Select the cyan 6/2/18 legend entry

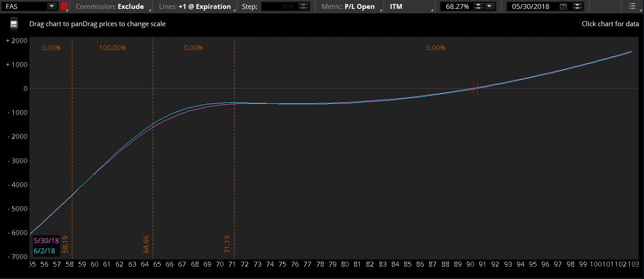(x=44, y=251)
